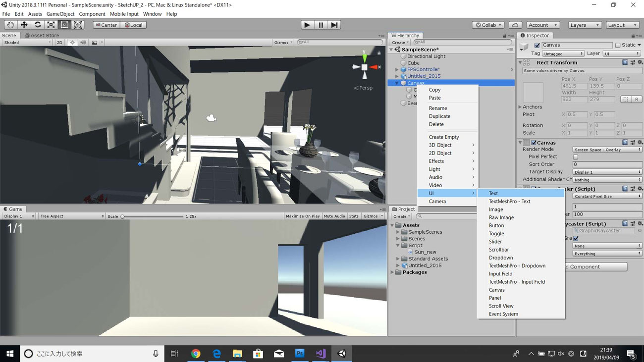
Task: Select Button in the UI submenu
Action: tap(496, 226)
